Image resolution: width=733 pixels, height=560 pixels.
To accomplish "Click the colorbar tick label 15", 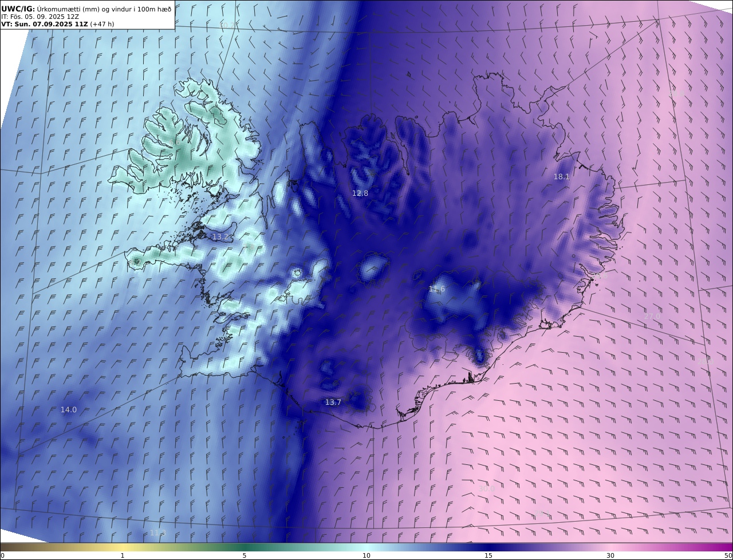I will tap(488, 555).
